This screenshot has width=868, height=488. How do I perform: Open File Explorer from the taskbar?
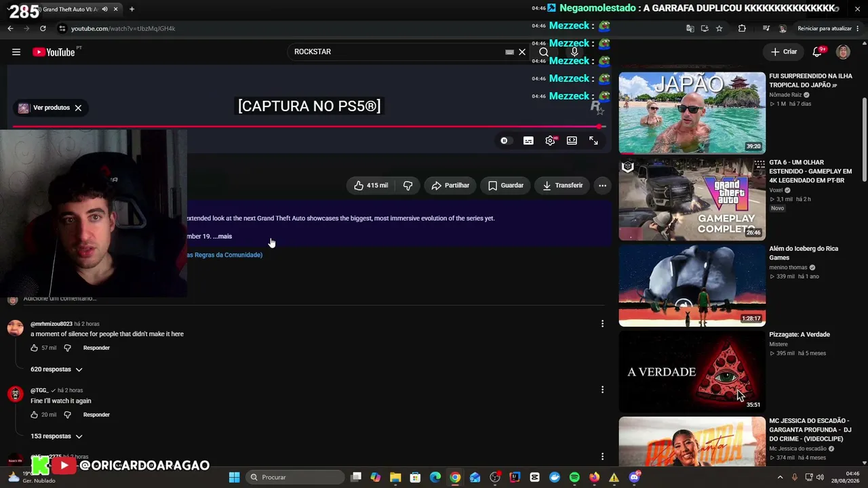[395, 477]
